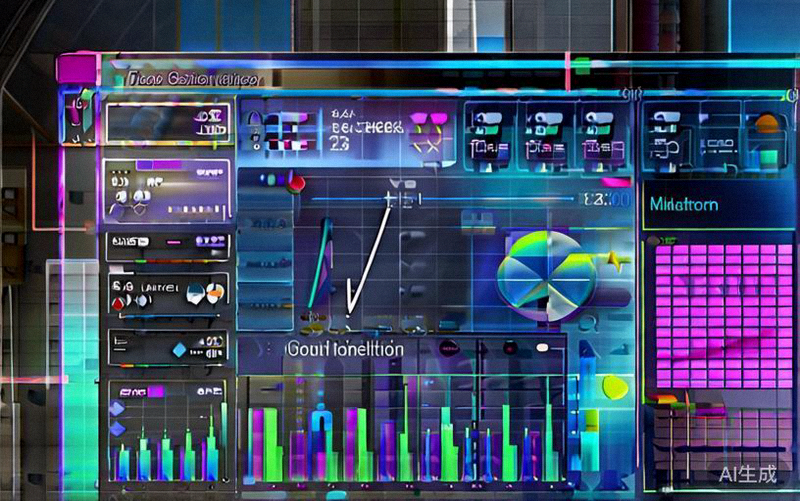This screenshot has width=800, height=501.
Task: Select the Mirlatrom panel header
Action: [684, 204]
